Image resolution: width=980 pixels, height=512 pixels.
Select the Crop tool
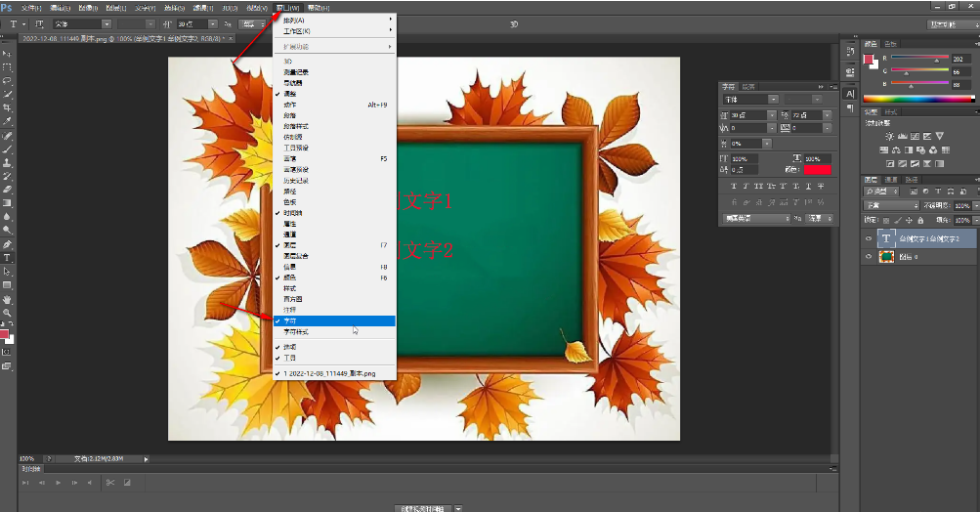tap(7, 107)
